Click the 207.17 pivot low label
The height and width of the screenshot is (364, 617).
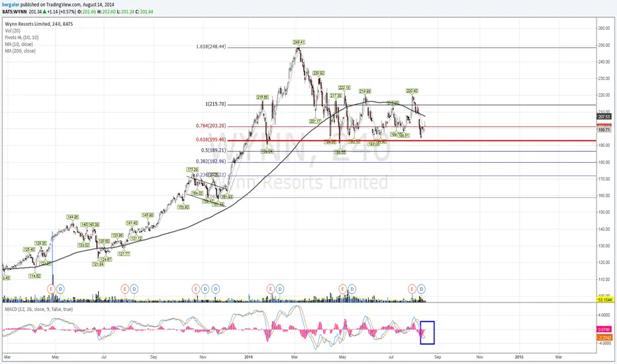(x=315, y=121)
